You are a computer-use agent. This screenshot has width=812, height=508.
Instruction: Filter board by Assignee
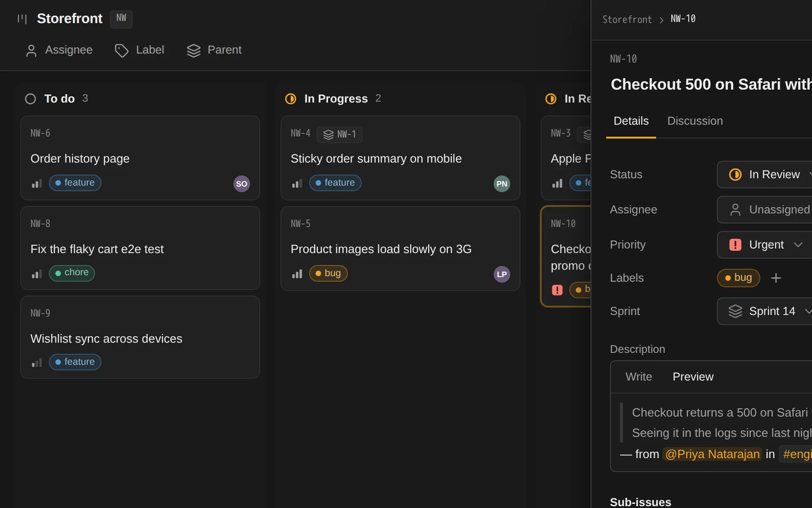pyautogui.click(x=59, y=50)
